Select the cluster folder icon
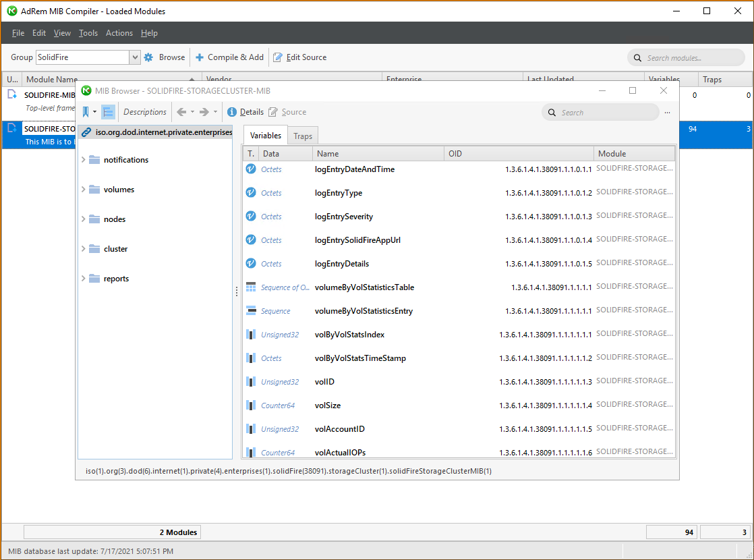The image size is (754, 560). [94, 249]
